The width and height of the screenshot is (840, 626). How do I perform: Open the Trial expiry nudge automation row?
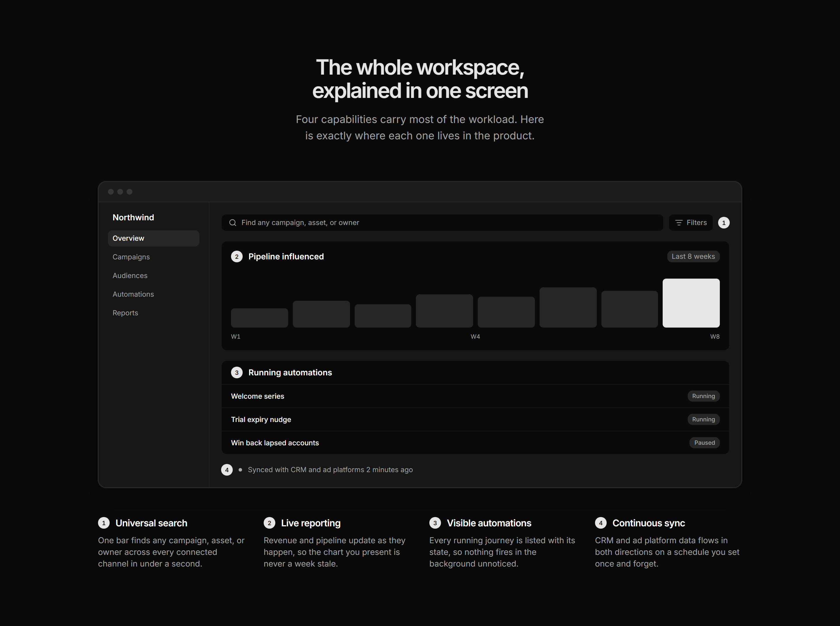click(475, 419)
